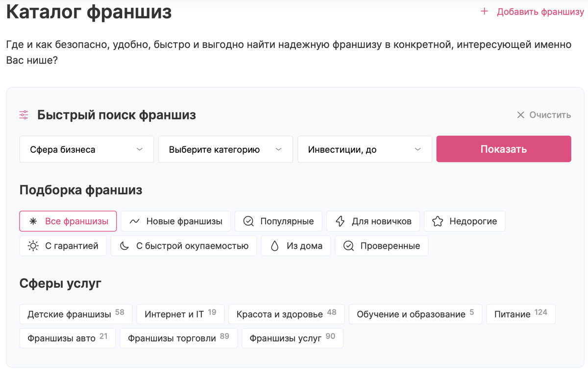Click the star icon next to Недорогие

point(438,221)
